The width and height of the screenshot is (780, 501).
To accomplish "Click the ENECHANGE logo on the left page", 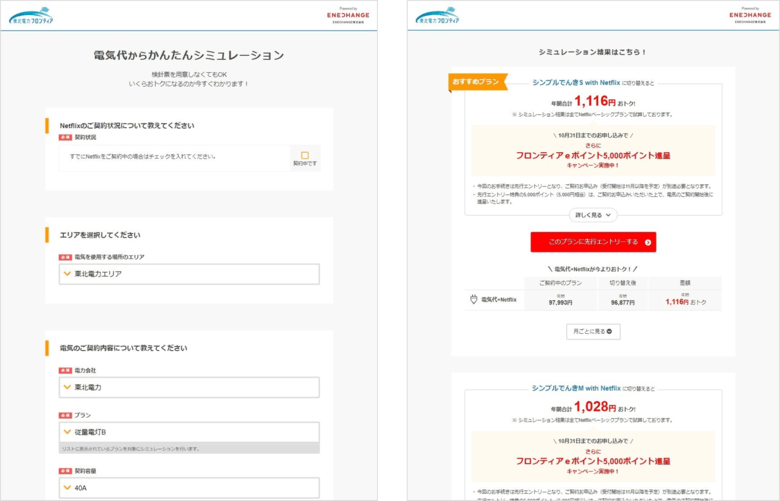I will [x=348, y=15].
